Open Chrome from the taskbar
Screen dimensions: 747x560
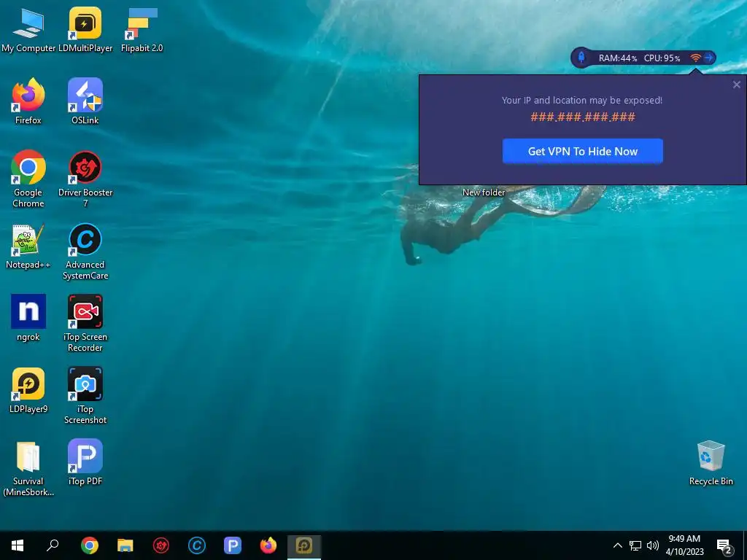[x=90, y=545]
